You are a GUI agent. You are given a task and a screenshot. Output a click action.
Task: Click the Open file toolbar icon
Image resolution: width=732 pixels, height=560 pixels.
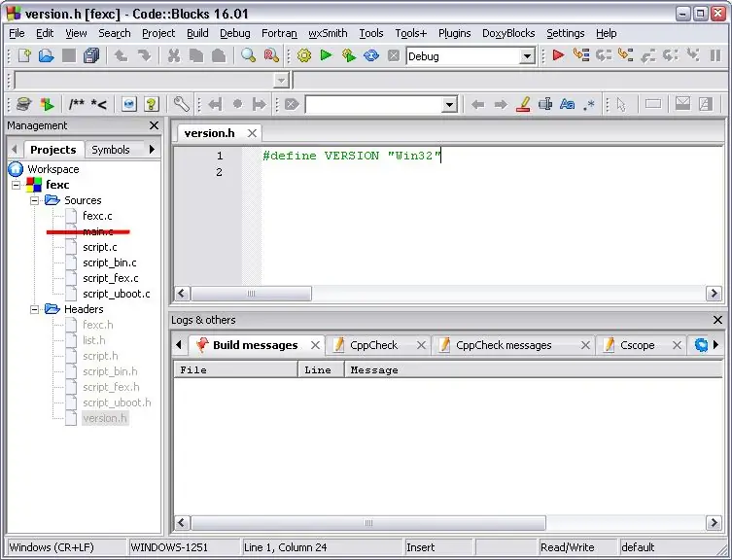pyautogui.click(x=47, y=55)
